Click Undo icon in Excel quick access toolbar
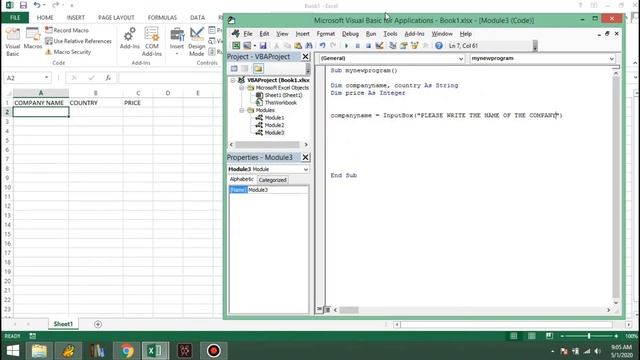The height and width of the screenshot is (360, 640). pos(36,5)
